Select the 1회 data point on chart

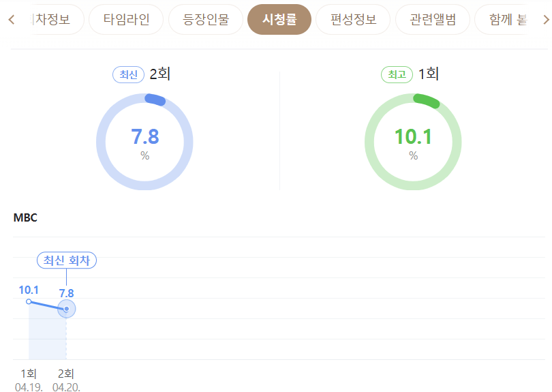coord(29,301)
